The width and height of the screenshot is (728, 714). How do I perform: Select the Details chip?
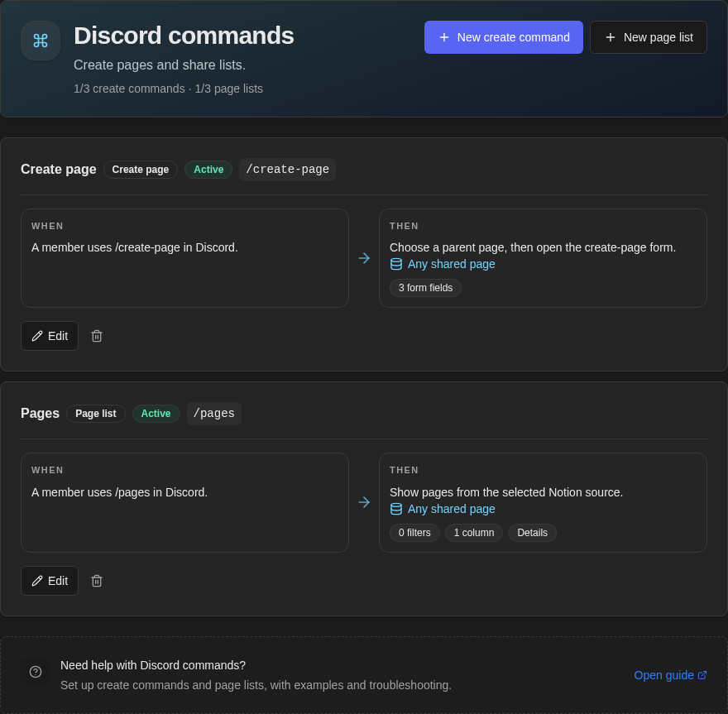coord(532,533)
